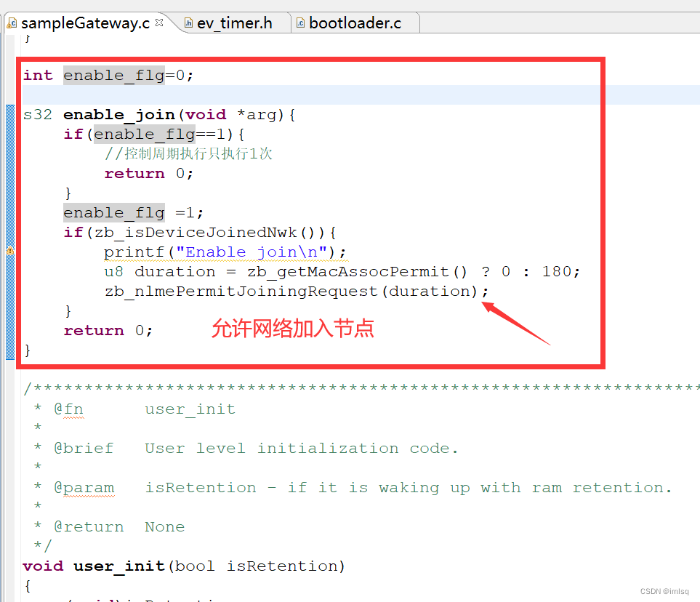Image resolution: width=700 pixels, height=602 pixels.
Task: Open the bootloader.c tab
Action: (355, 23)
